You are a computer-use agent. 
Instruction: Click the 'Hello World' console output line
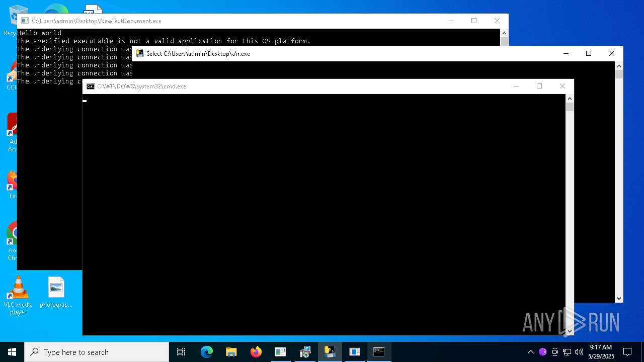(39, 33)
